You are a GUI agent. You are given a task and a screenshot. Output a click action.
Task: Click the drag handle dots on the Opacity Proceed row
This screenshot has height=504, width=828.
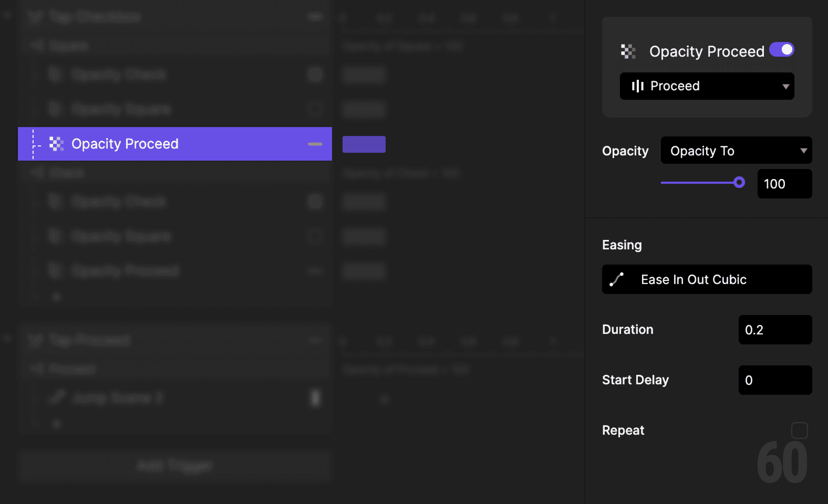tap(315, 144)
